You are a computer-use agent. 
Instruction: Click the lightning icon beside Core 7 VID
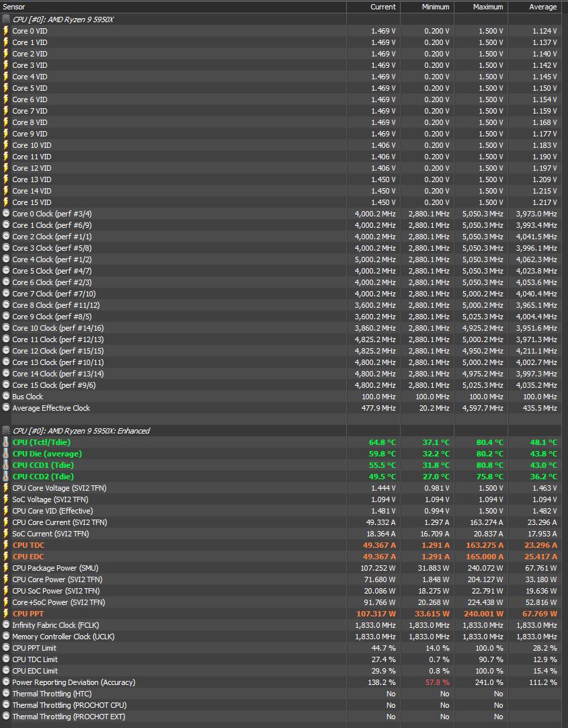(x=5, y=110)
